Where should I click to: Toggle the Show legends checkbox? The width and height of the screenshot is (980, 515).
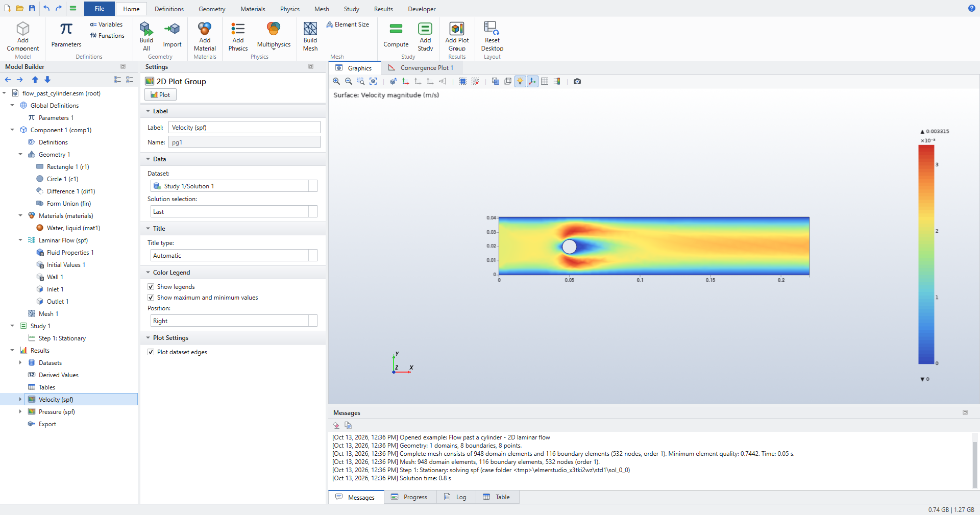(151, 287)
